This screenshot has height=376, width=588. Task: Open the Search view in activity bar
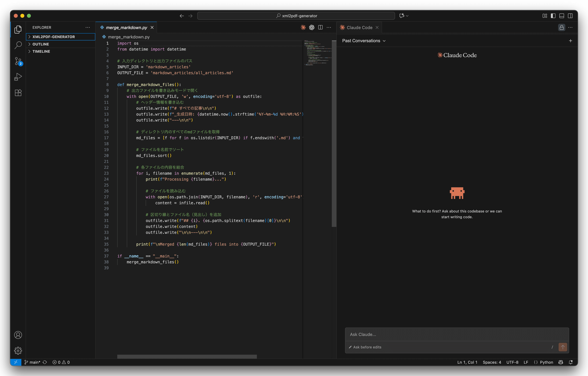point(18,45)
